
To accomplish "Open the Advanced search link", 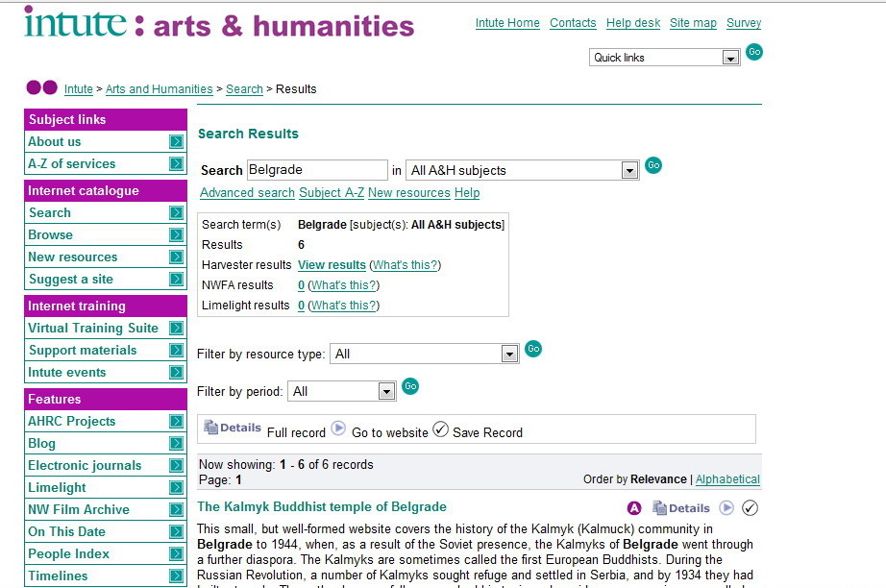I will (x=247, y=193).
